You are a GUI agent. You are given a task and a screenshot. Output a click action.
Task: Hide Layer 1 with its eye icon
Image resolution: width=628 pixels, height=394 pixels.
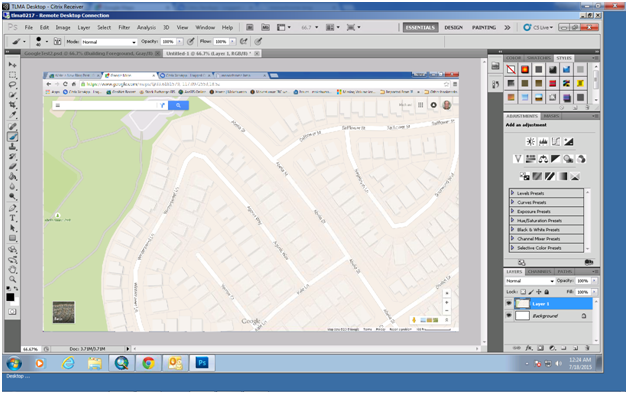[509, 304]
